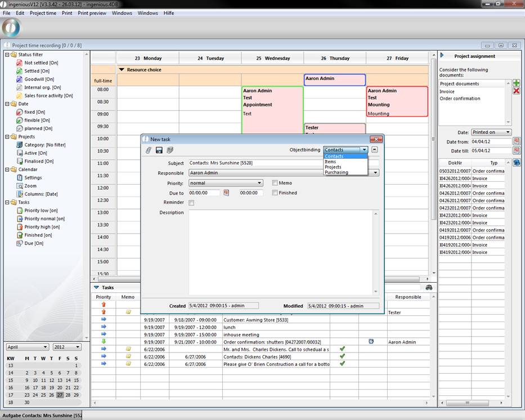Tick the Finished checkbox in New task
Screen dimensions: 525x420
[275, 193]
